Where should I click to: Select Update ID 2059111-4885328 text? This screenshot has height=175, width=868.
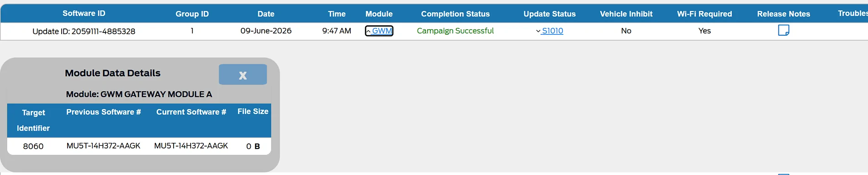tap(84, 31)
